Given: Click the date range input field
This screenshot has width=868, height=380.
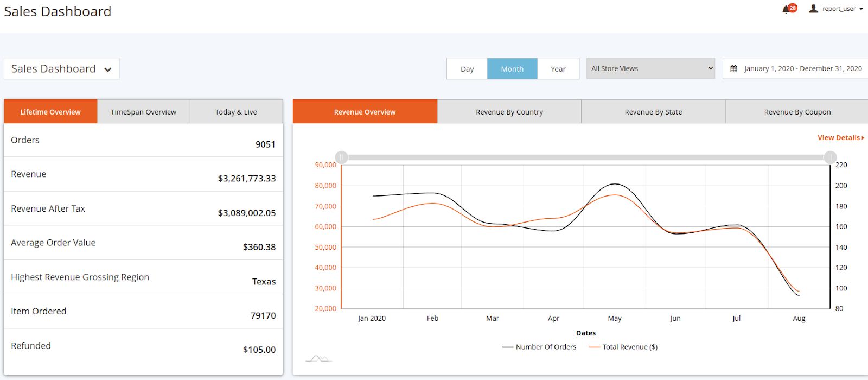Looking at the screenshot, I should pyautogui.click(x=802, y=69).
